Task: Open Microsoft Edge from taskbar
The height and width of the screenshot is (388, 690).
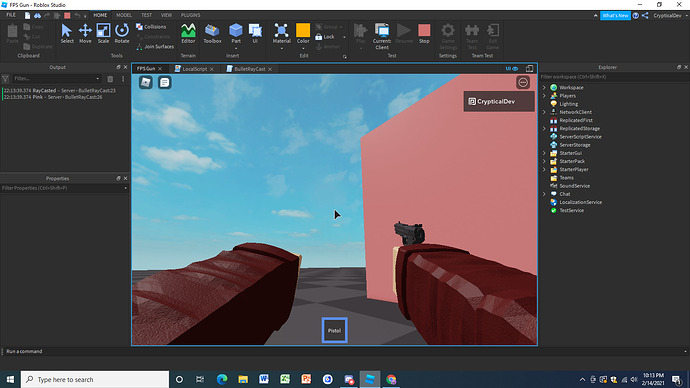Action: [x=222, y=379]
